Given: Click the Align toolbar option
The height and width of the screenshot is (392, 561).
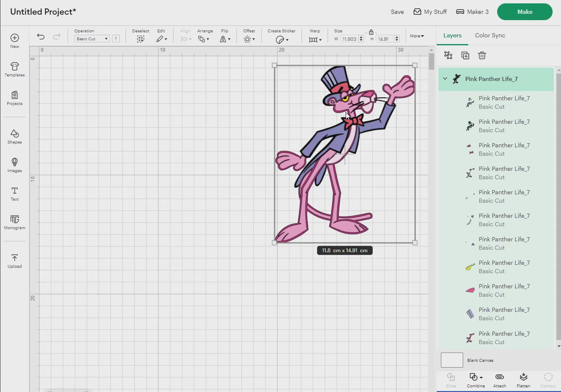Looking at the screenshot, I should (186, 37).
